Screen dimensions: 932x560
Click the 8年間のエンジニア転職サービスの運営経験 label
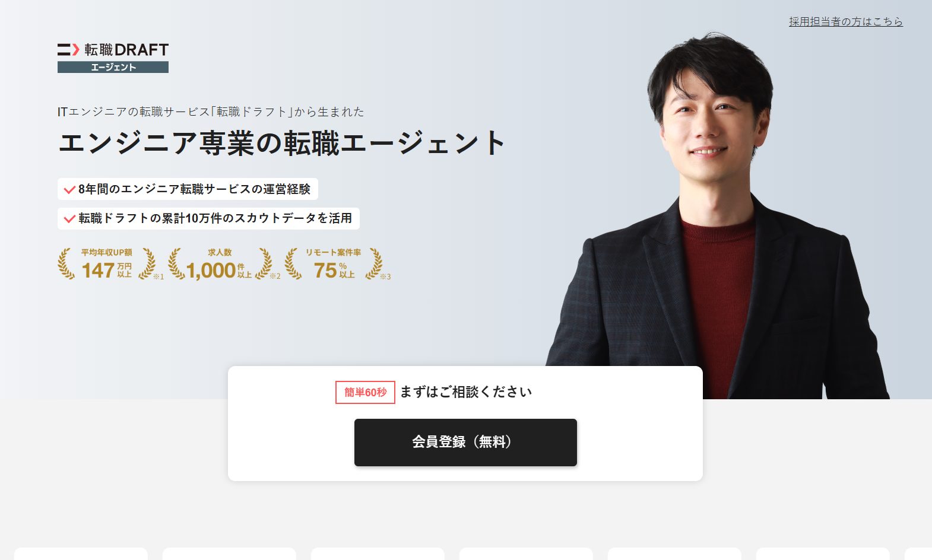(x=194, y=189)
